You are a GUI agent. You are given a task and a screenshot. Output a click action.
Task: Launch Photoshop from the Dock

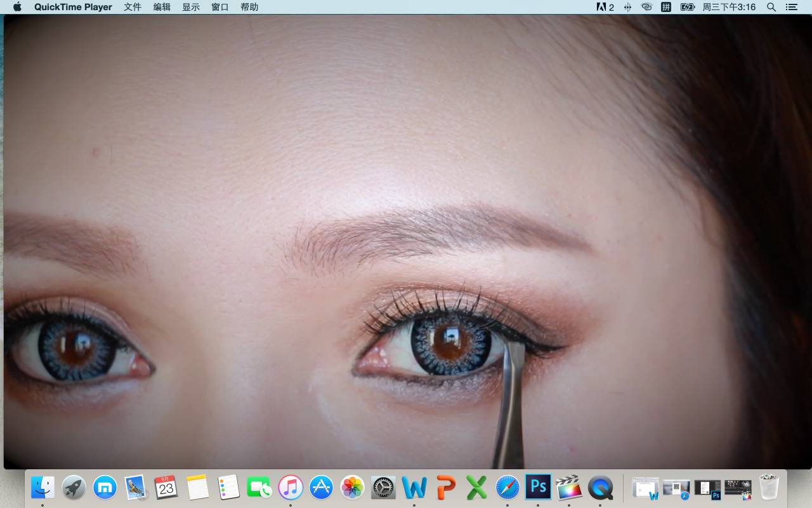(x=538, y=488)
